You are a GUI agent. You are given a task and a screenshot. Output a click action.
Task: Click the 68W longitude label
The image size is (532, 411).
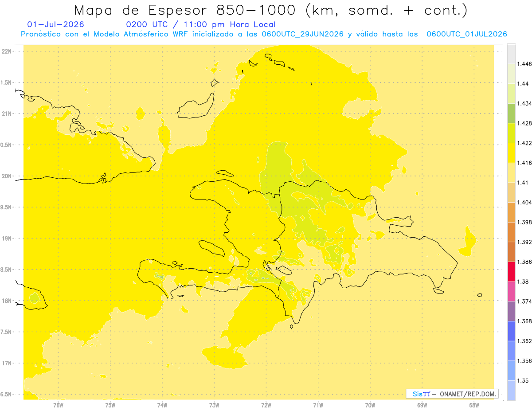coord(474,405)
